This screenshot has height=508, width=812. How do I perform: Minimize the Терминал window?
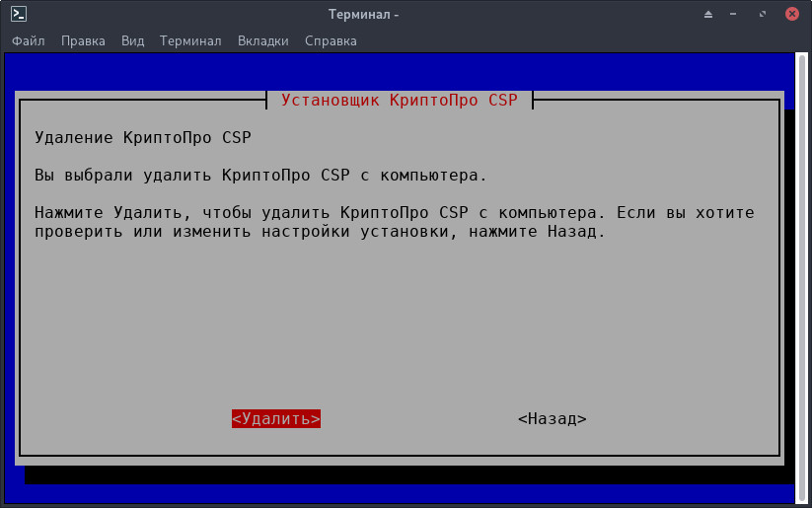(733, 15)
